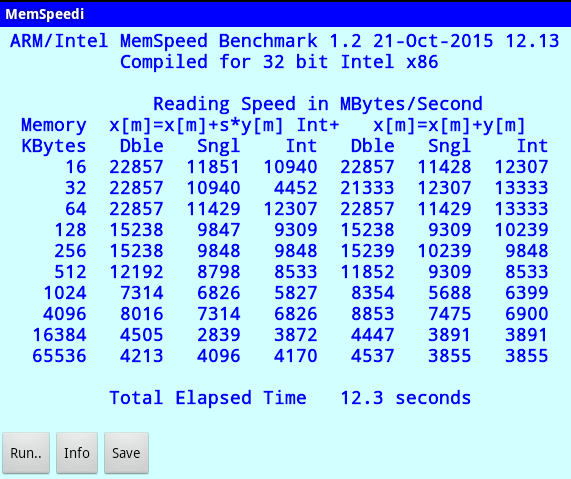Select the 16 KBytes memory row label

76,167
